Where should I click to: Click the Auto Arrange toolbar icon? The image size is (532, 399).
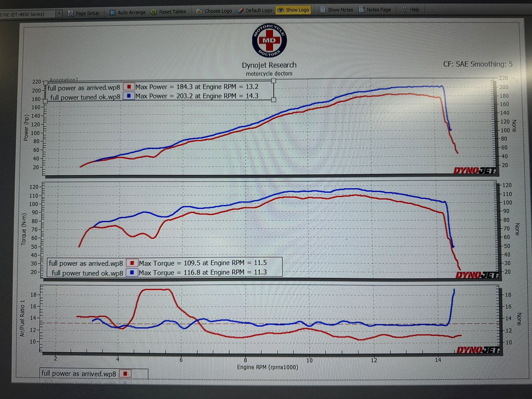113,13
